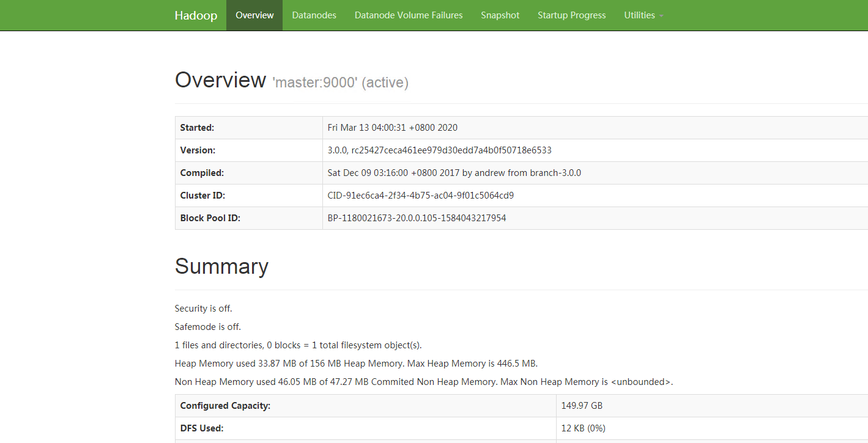
Task: Click the Summary section heading
Action: (x=221, y=267)
